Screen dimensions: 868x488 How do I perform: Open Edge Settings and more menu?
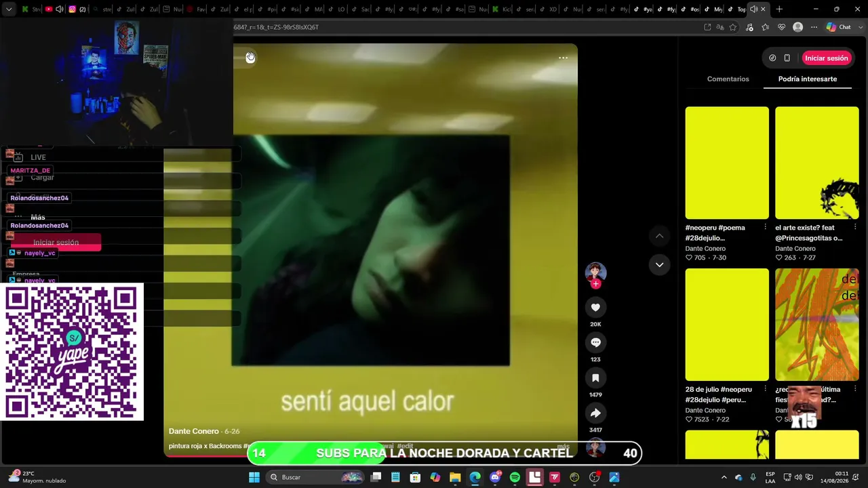click(x=814, y=27)
